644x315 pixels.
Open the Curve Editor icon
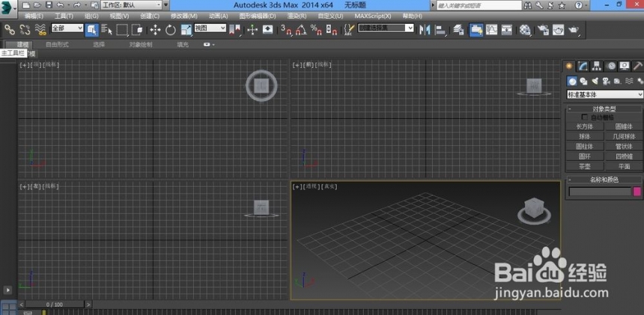pyautogui.click(x=492, y=30)
